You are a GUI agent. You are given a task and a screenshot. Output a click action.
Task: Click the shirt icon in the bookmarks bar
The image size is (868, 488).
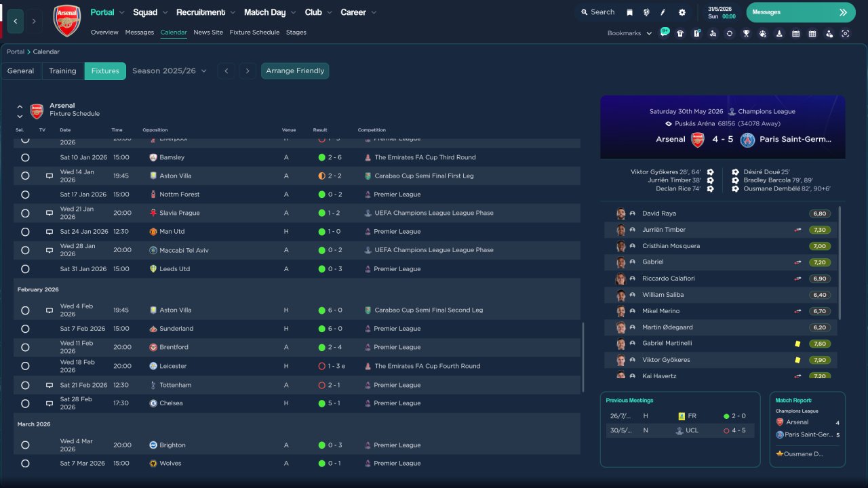(x=680, y=33)
